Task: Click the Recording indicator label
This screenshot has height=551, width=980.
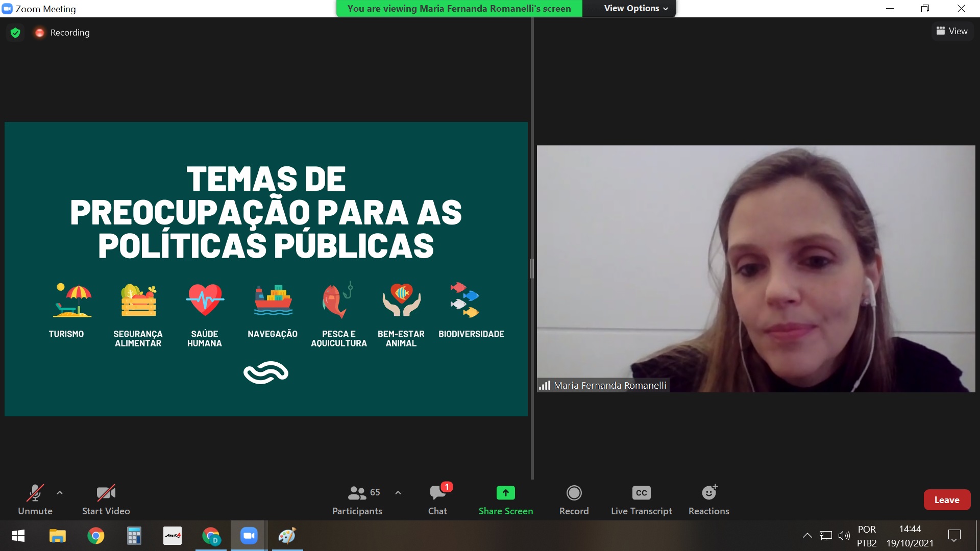Action: point(69,33)
